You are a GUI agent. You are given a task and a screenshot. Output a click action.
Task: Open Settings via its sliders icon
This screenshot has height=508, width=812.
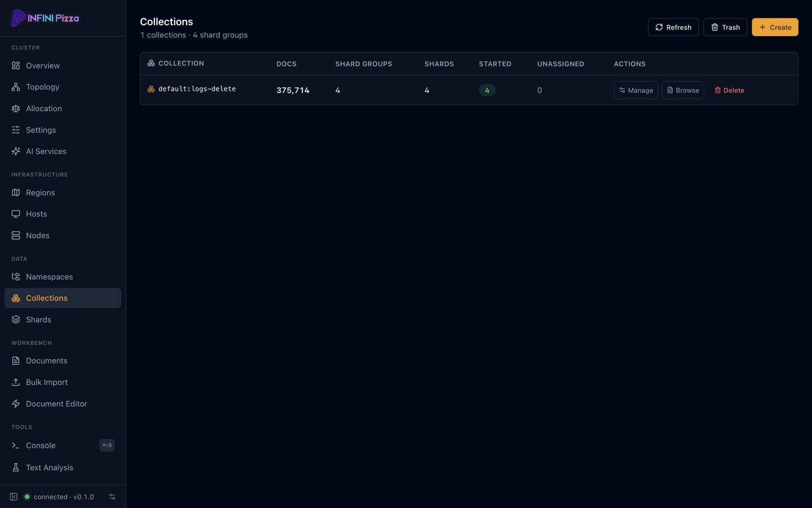coord(16,130)
